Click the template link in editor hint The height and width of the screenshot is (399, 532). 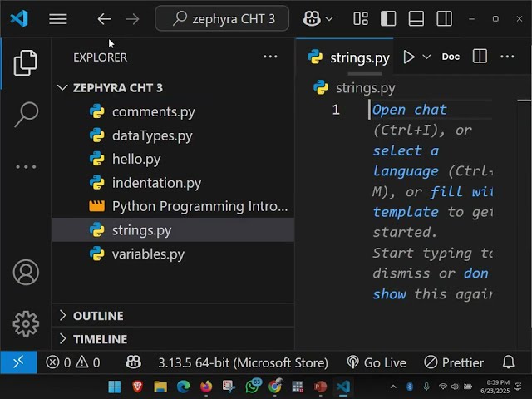point(406,212)
